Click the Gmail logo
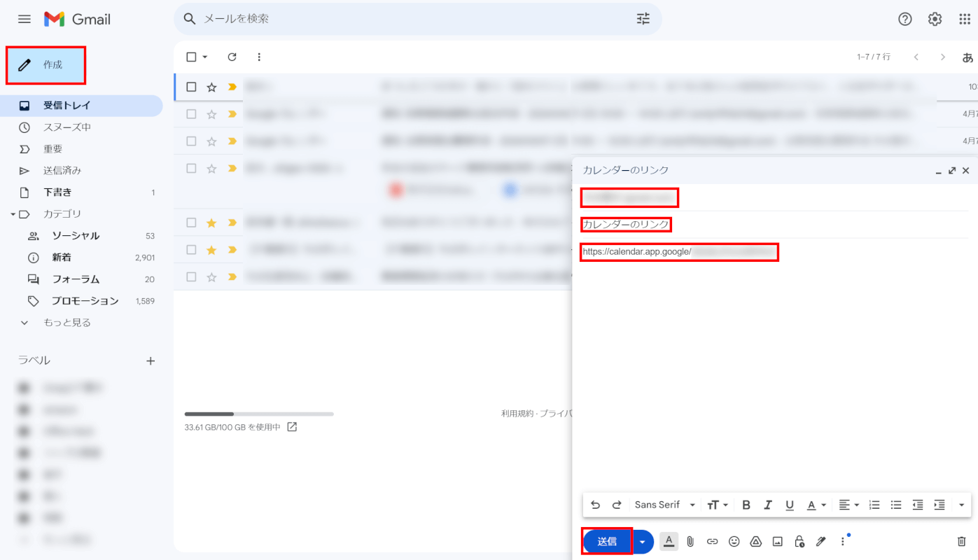The image size is (978, 560). (77, 19)
